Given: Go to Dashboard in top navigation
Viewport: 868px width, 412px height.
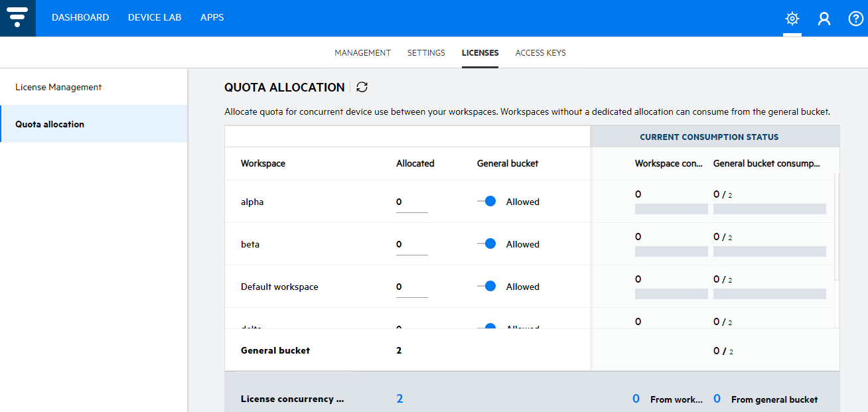Looking at the screenshot, I should (x=80, y=18).
